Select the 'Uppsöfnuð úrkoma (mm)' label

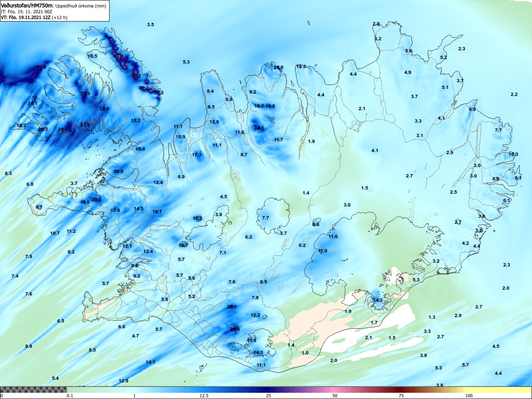pyautogui.click(x=81, y=6)
